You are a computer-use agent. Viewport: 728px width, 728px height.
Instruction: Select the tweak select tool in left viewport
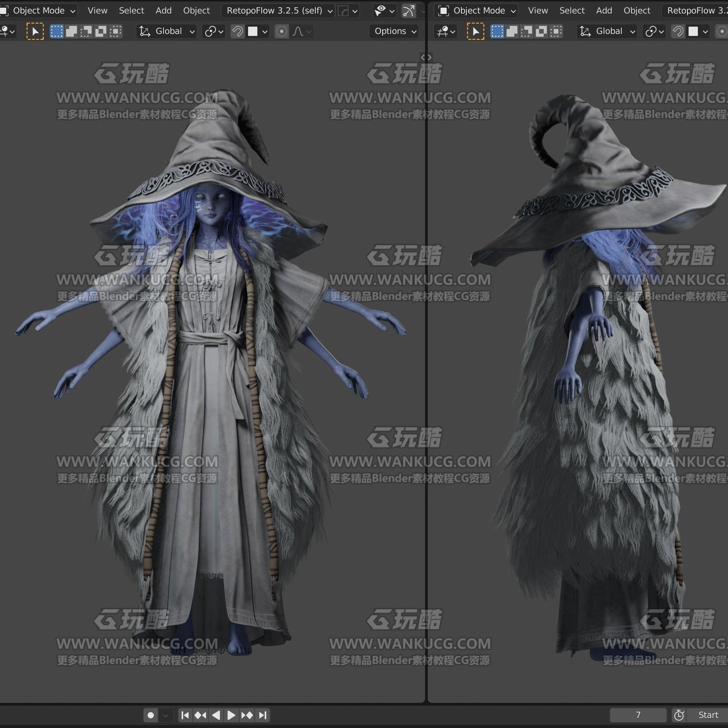pyautogui.click(x=35, y=31)
